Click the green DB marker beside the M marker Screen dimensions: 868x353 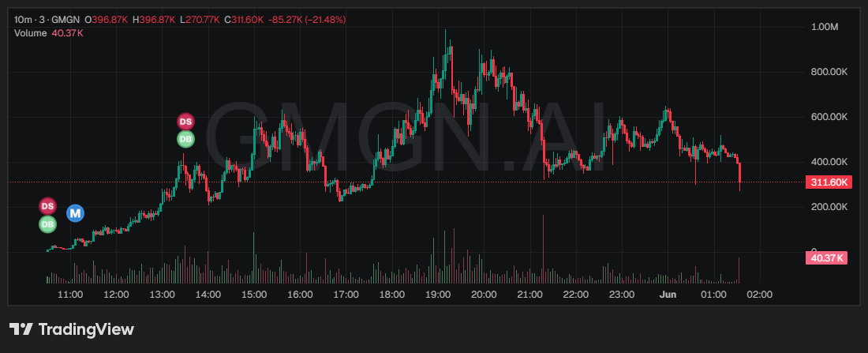point(47,224)
